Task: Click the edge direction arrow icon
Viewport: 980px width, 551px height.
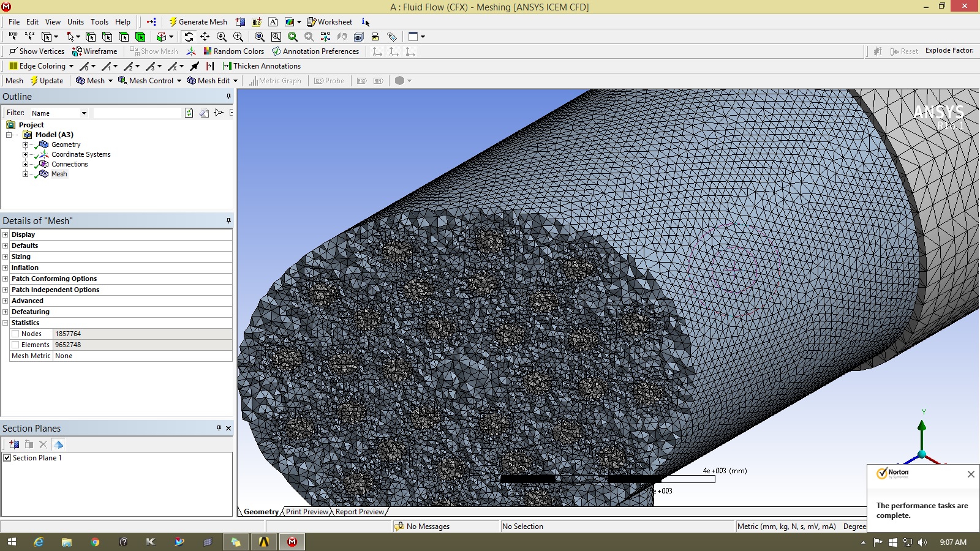Action: (x=195, y=66)
